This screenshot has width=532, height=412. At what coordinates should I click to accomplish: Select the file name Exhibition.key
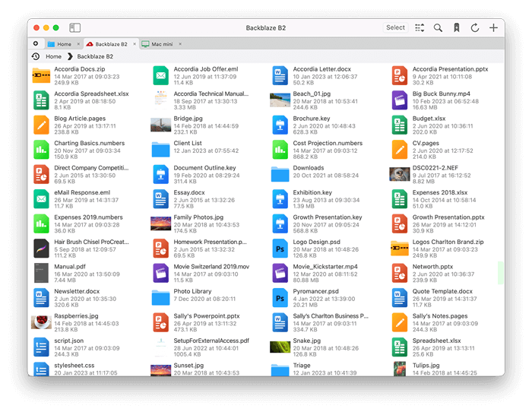point(312,192)
